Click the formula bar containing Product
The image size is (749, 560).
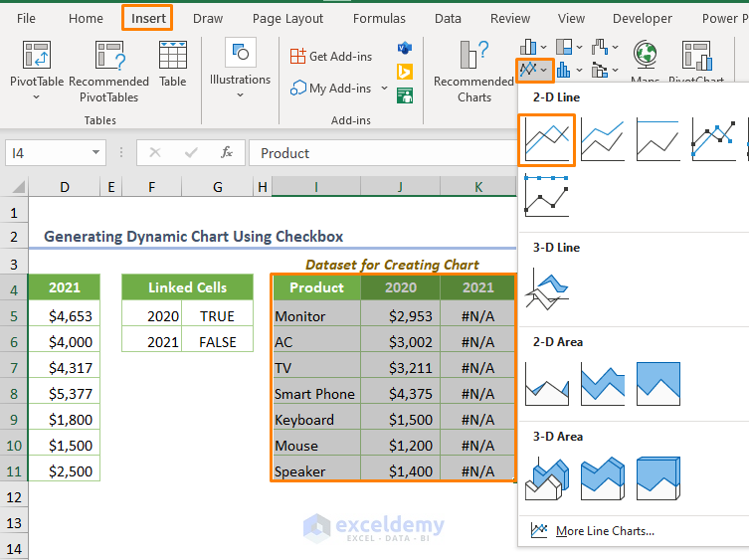382,153
